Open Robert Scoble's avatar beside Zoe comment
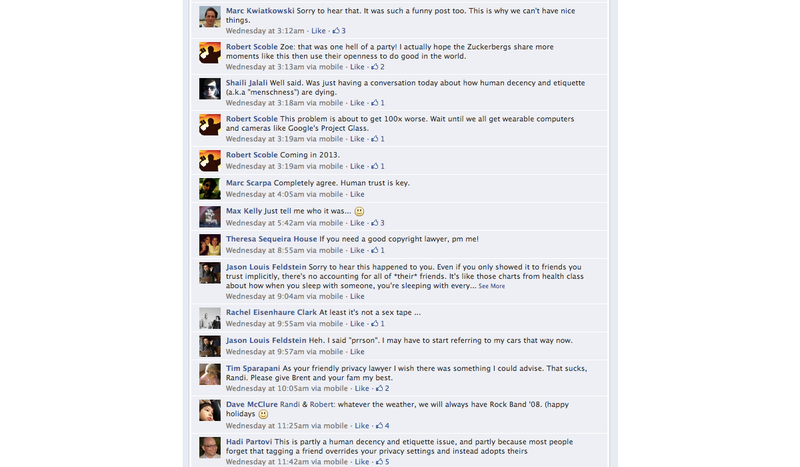Image resolution: width=800 pixels, height=467 pixels. pyautogui.click(x=210, y=53)
